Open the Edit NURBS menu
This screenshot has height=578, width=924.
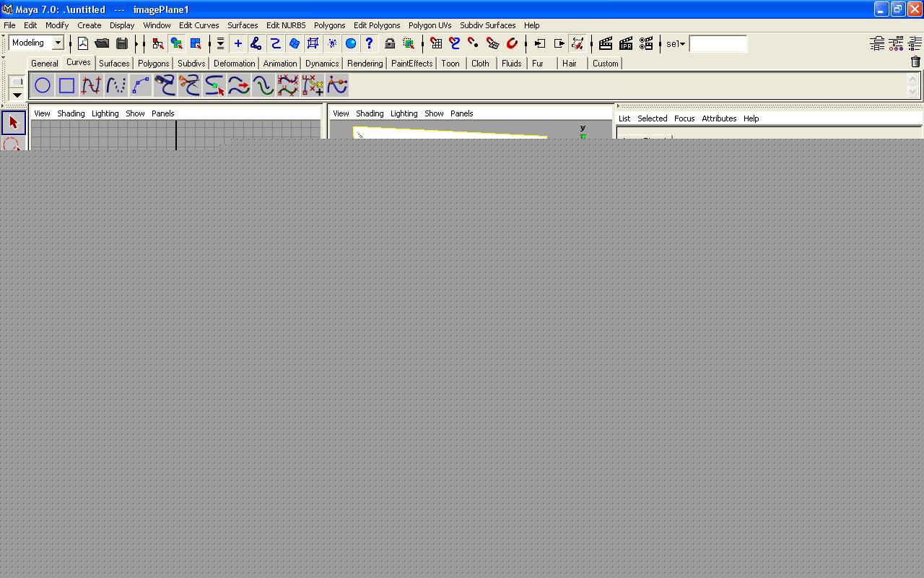point(286,25)
